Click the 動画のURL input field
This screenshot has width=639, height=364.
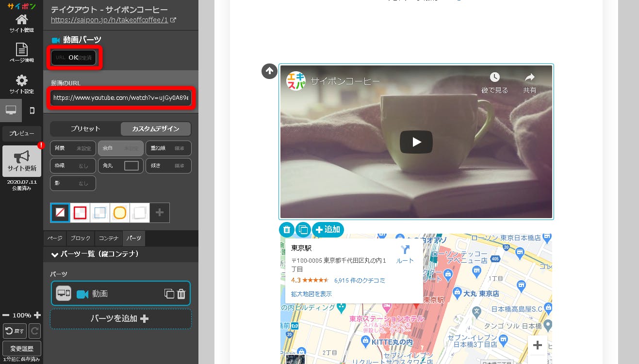121,98
